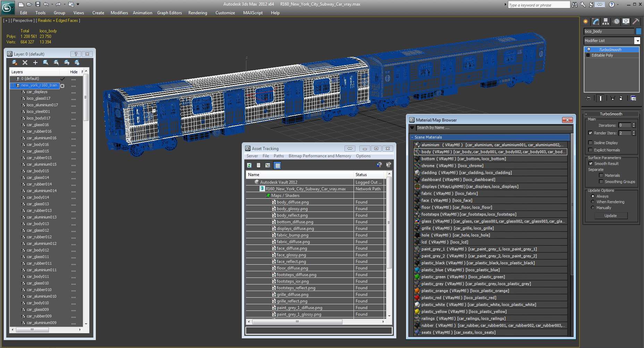
Task: Click Status Log icon in Asset Tracking toolbar
Action: 259,165
